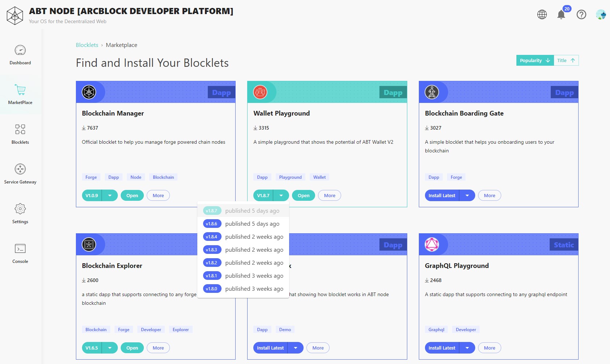Click More on Blockchain Explorer card

[x=158, y=348]
